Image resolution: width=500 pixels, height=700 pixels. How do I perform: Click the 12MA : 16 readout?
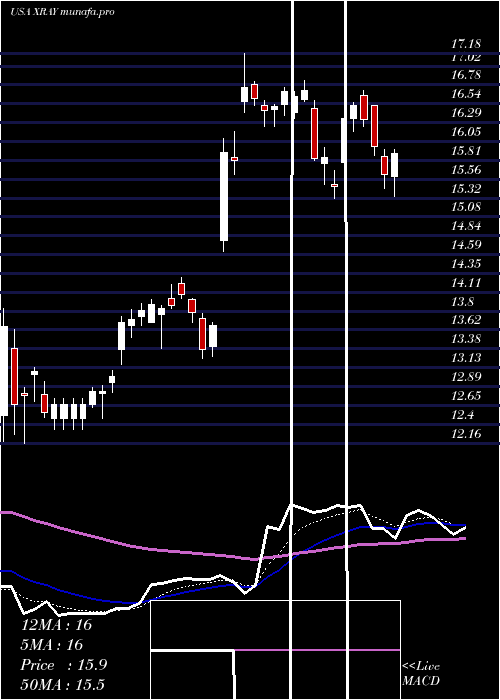[56, 625]
